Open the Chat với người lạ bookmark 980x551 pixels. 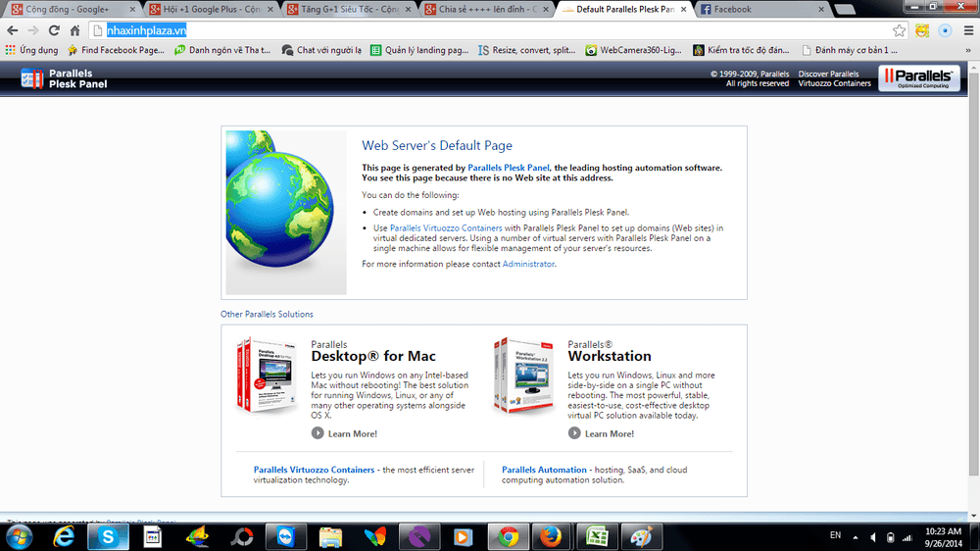tap(321, 50)
